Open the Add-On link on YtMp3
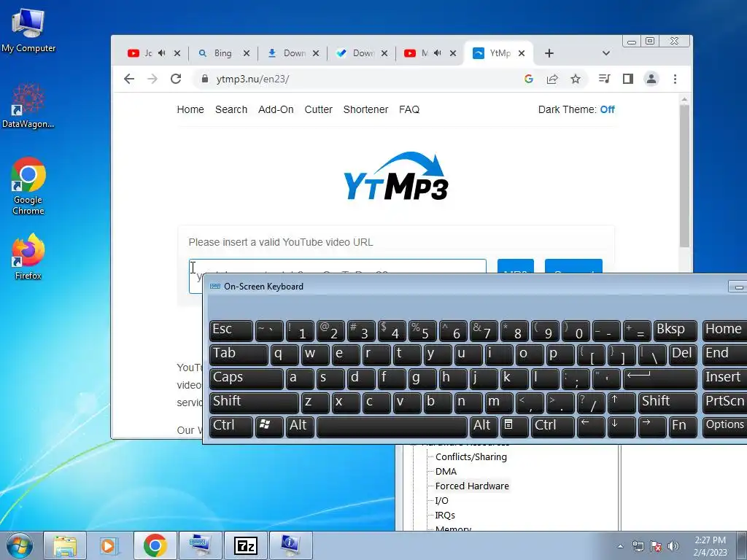This screenshot has width=747, height=560. coord(276,109)
